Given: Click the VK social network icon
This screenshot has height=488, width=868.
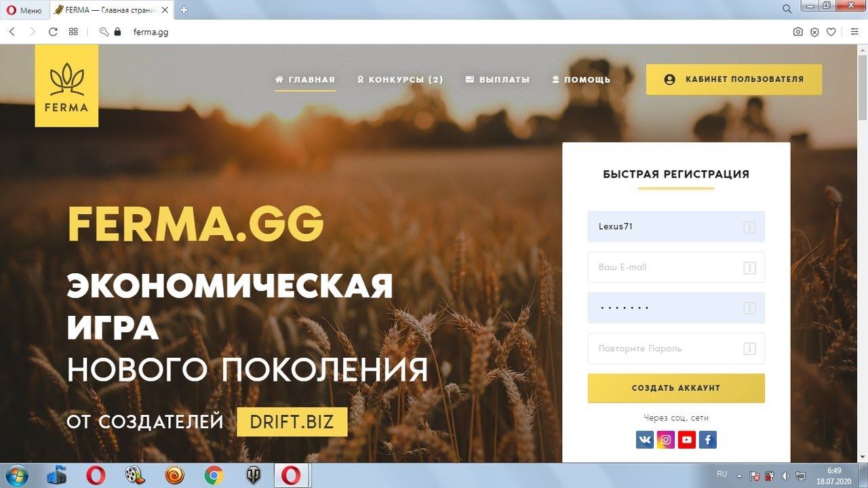Looking at the screenshot, I should (x=645, y=440).
